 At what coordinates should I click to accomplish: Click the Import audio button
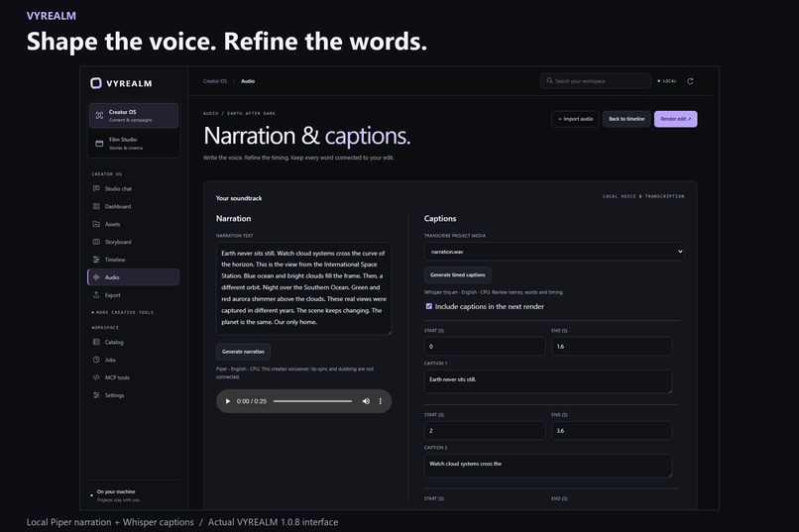click(x=575, y=119)
